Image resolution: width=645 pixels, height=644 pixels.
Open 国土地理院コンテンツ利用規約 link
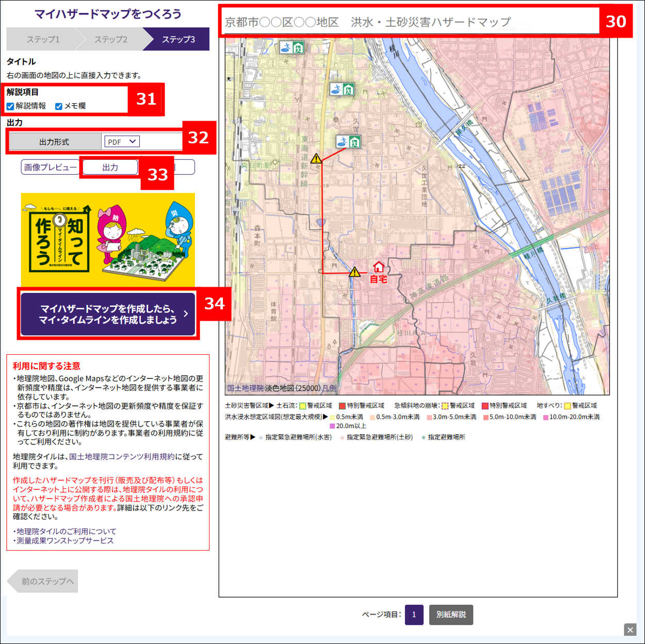tap(122, 456)
